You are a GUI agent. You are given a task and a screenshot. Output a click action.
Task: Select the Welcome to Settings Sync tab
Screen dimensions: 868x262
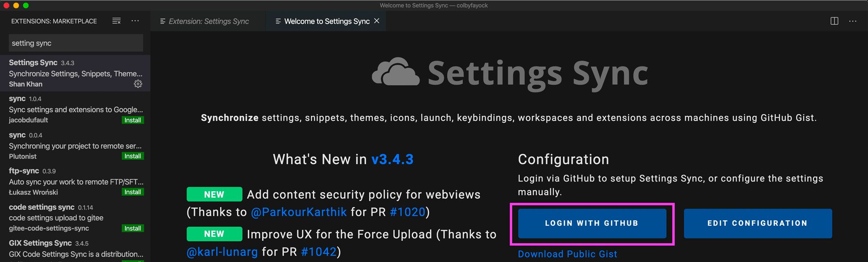click(325, 21)
